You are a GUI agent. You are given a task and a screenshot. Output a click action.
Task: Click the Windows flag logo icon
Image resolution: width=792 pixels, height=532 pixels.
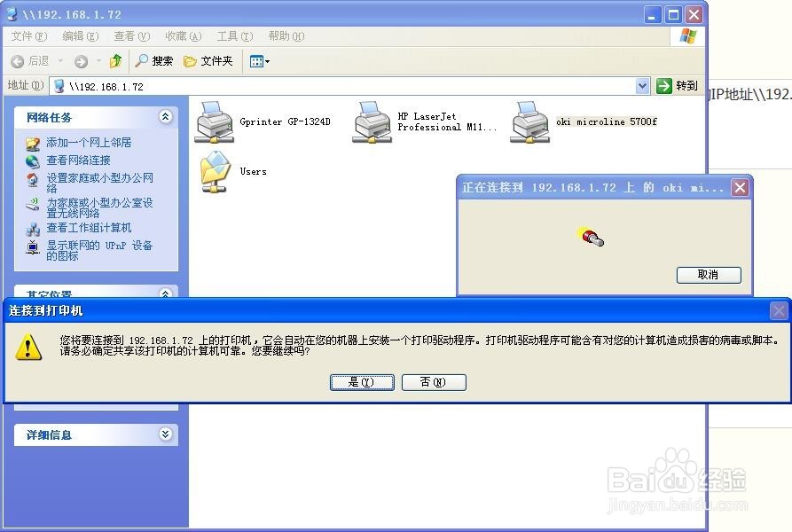688,36
